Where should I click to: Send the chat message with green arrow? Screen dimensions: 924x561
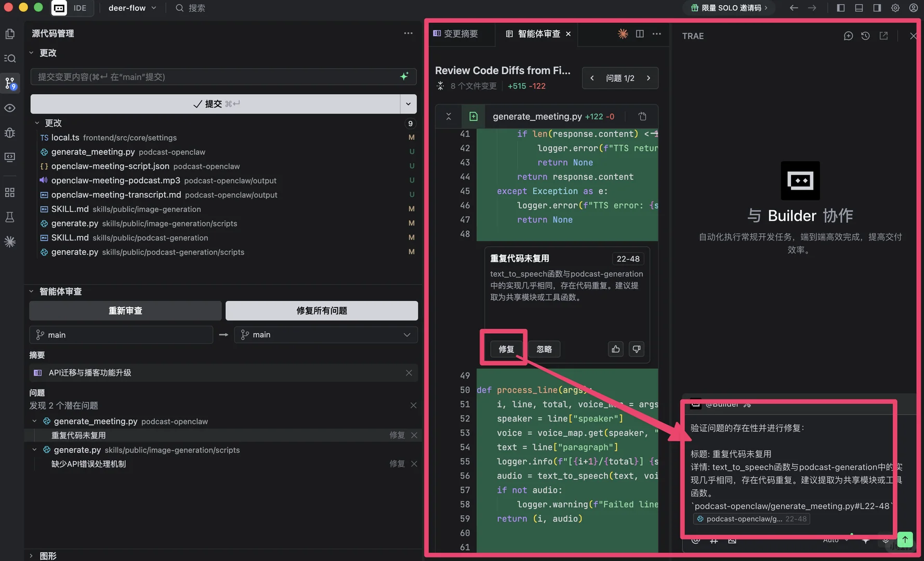pyautogui.click(x=905, y=539)
